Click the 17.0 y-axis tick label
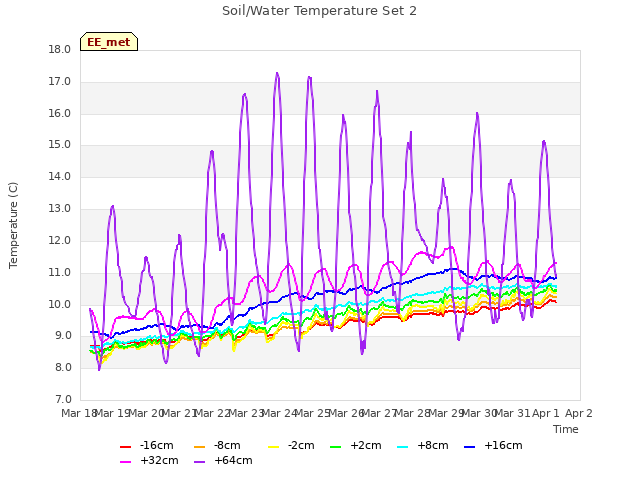Screen dimensions: 640x480 [60, 82]
